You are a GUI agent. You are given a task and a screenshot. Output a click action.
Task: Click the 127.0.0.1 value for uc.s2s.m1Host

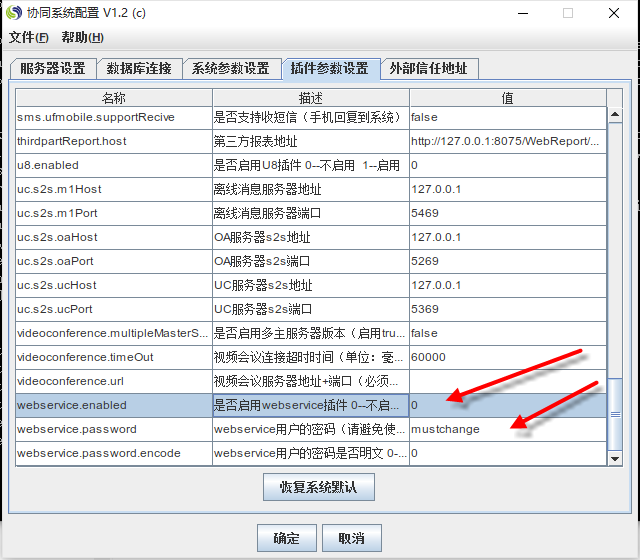tap(508, 189)
